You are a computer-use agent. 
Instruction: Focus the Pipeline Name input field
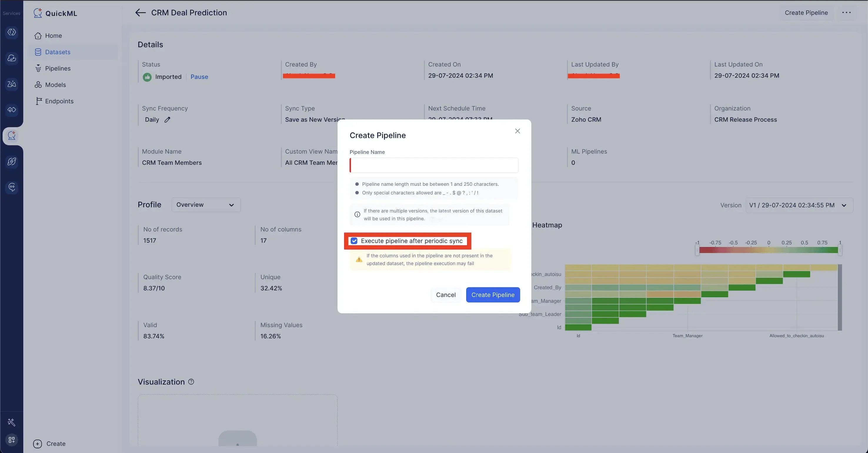(434, 165)
